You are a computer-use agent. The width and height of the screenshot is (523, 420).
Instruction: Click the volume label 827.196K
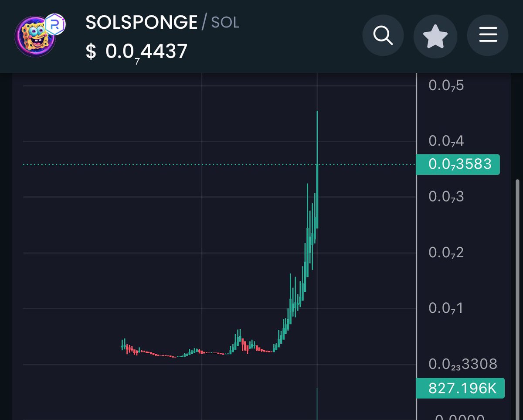pos(461,388)
